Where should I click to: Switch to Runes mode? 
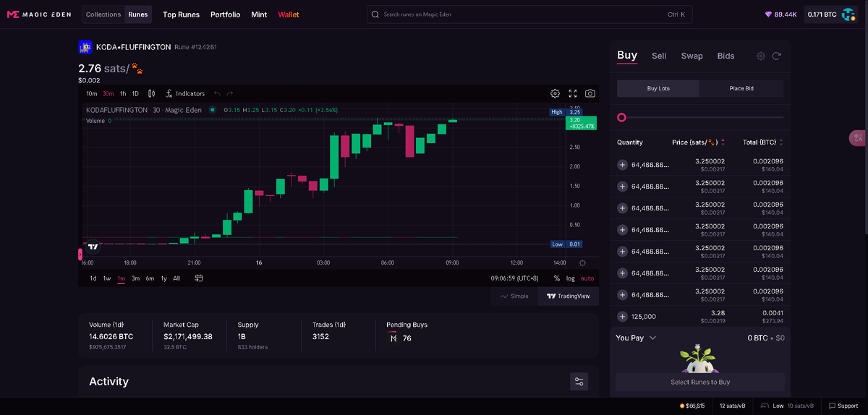tap(137, 14)
